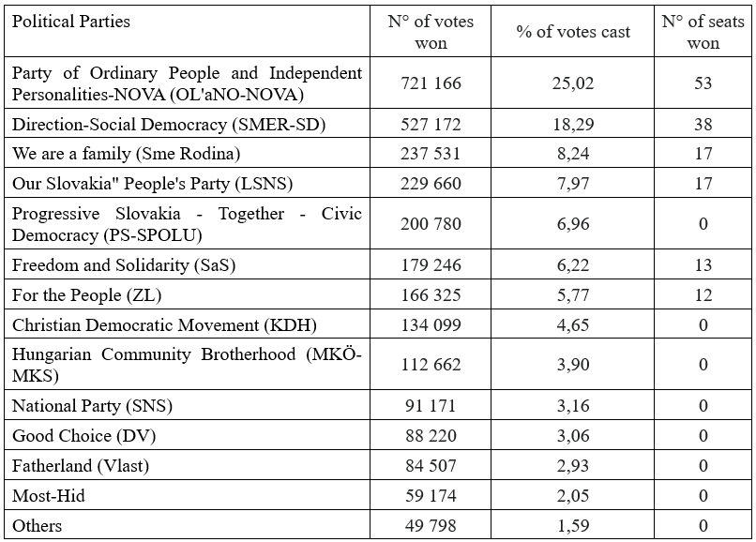This screenshot has height=542, width=756.
Task: Select the Fatherland (Vlast) cell
Action: (x=187, y=465)
